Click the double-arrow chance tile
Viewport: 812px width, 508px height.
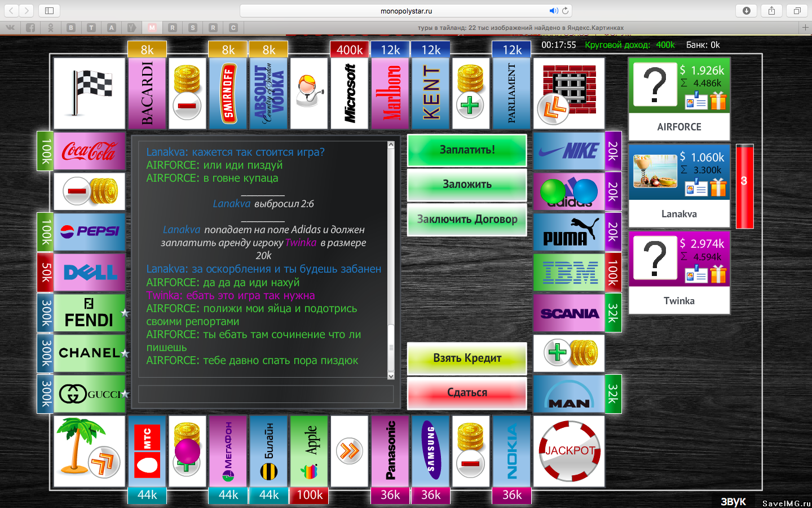pos(350,452)
